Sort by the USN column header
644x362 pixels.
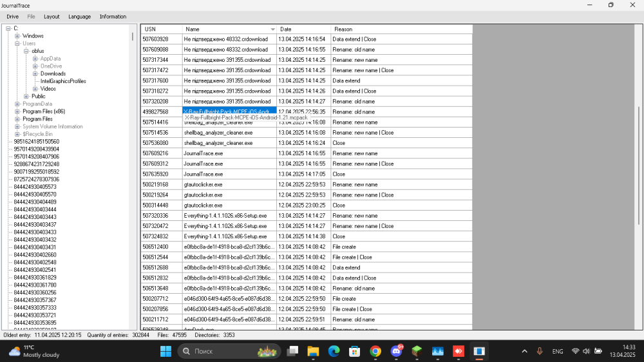click(x=162, y=29)
